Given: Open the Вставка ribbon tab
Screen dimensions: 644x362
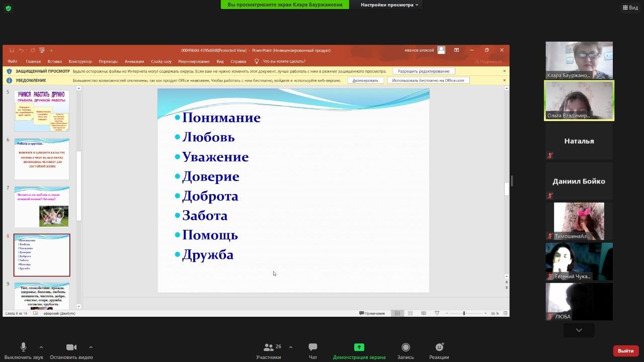Looking at the screenshot, I should [x=54, y=61].
